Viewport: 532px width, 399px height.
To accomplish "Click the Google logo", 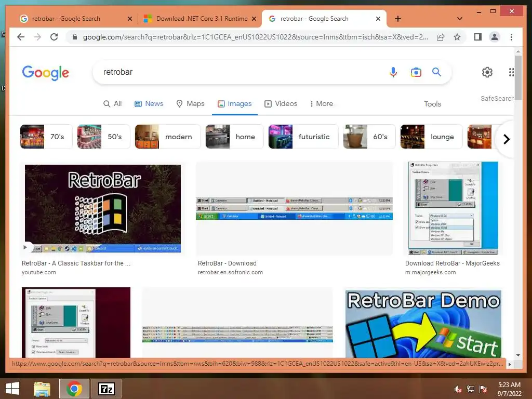I will 46,73.
